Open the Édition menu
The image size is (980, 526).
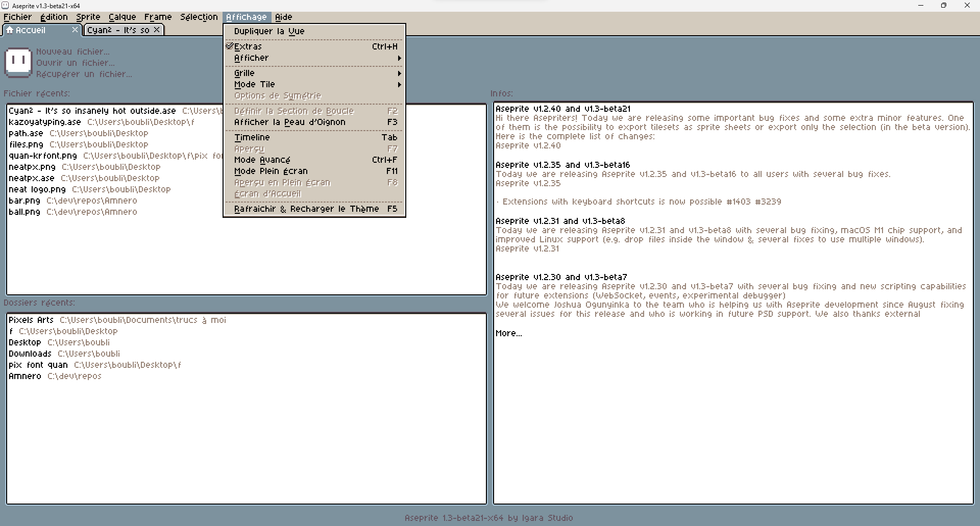54,17
